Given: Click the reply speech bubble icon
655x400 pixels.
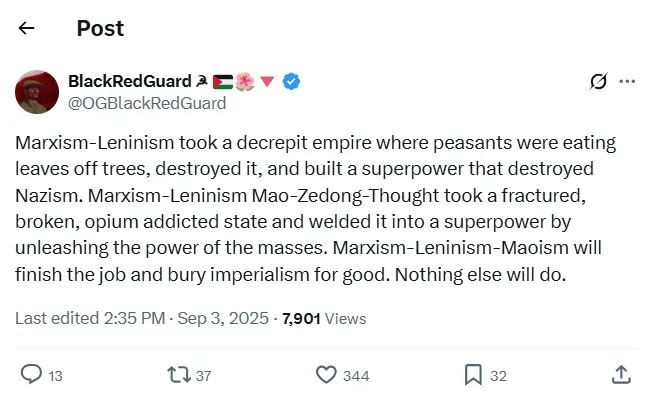Looking at the screenshot, I should point(31,375).
